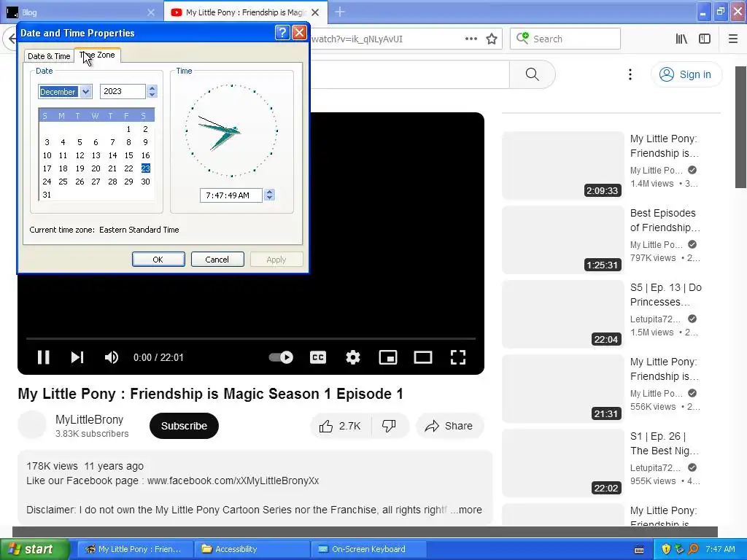Turn on closed captions CC
The image size is (747, 560).
pos(318,357)
